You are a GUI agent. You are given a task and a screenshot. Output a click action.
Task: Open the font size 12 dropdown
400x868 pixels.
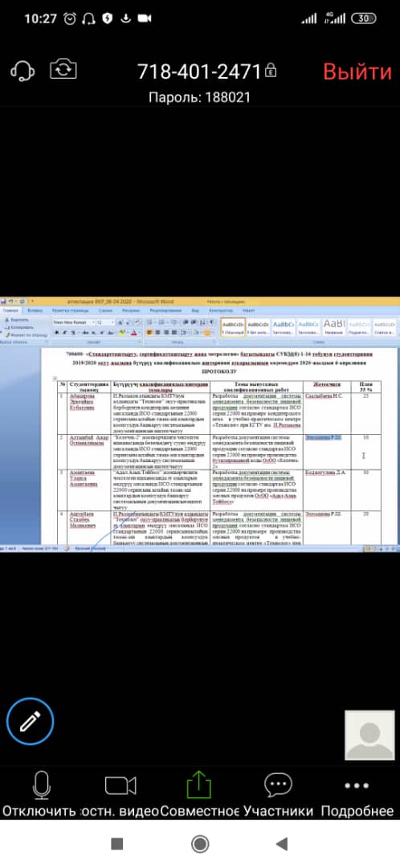[106, 322]
